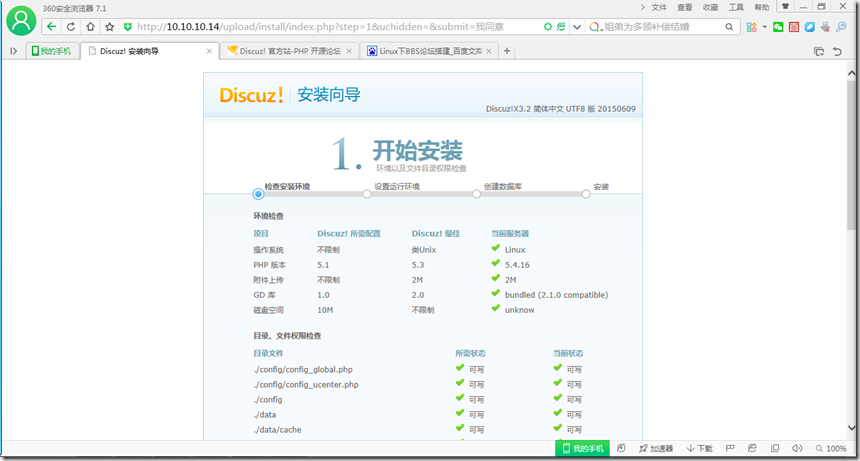860x461 pixels.
Task: Bookmark this page with the star
Action: coord(110,26)
